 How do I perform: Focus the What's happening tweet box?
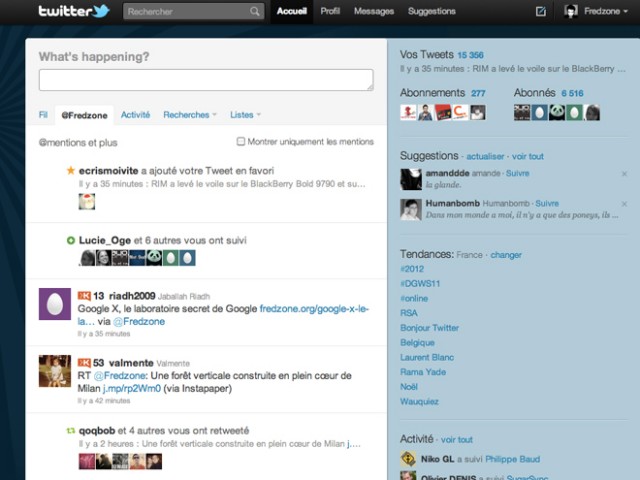[206, 80]
